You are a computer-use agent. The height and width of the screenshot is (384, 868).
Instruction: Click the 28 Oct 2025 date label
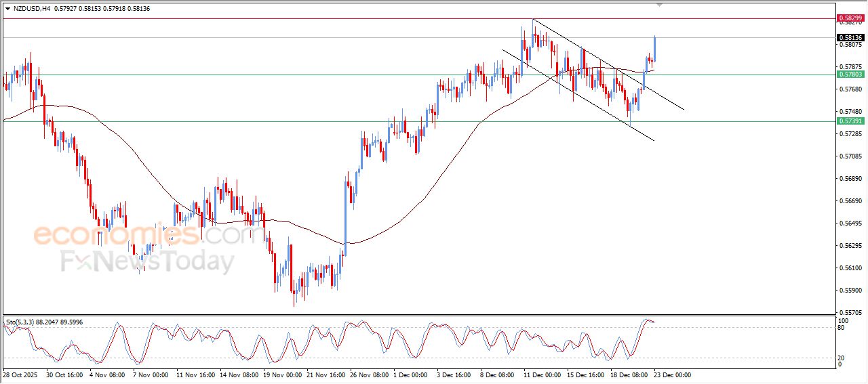pos(22,375)
